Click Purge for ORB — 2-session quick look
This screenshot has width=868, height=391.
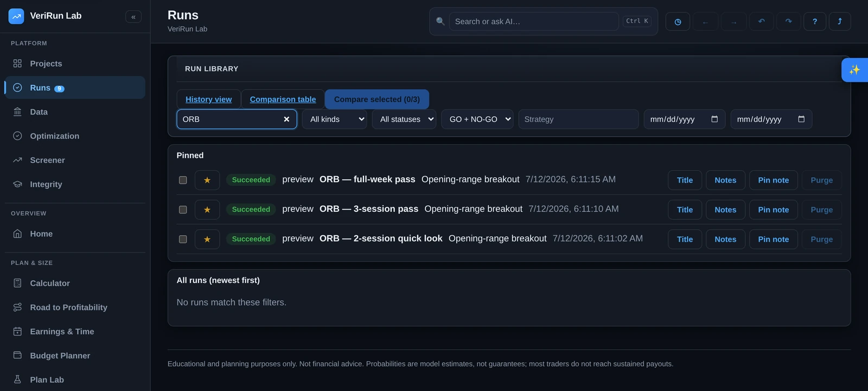coord(822,239)
